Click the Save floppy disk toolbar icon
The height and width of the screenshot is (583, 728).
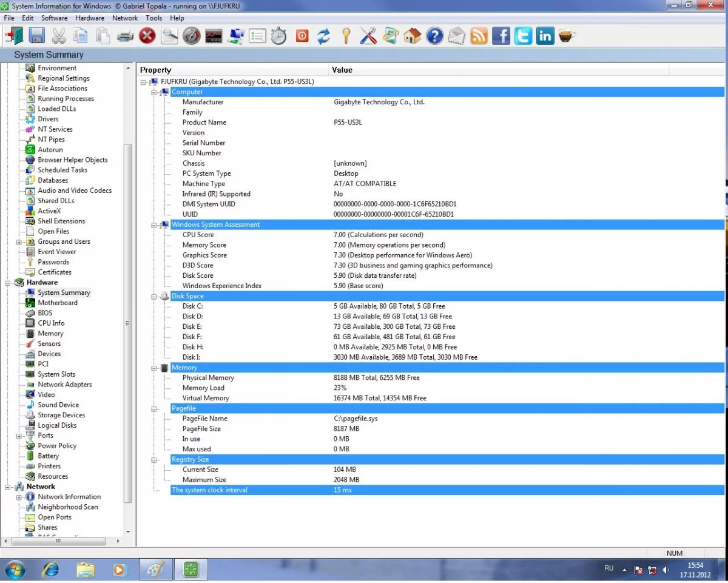click(x=36, y=36)
